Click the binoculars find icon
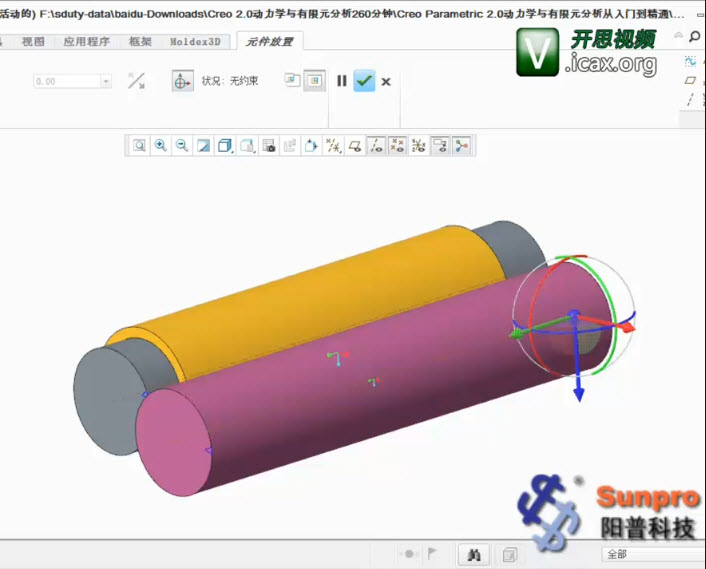Screen dimensions: 706x569 474,555
